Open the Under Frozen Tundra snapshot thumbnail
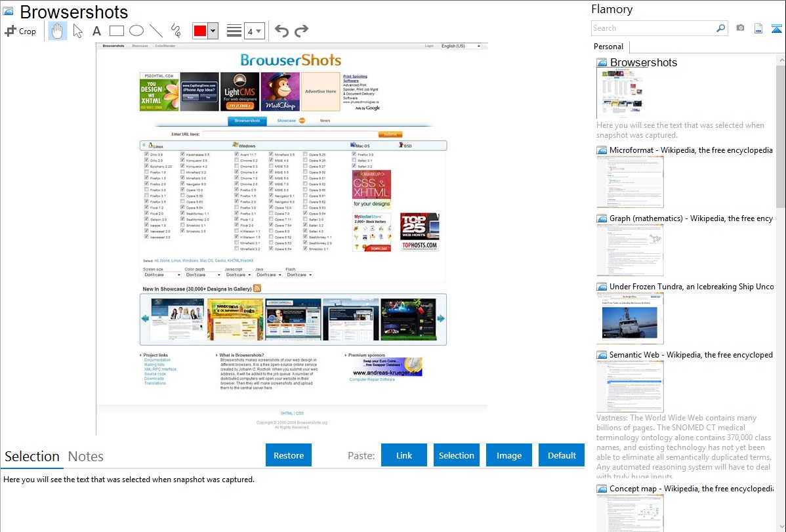786x532 pixels. 630,318
